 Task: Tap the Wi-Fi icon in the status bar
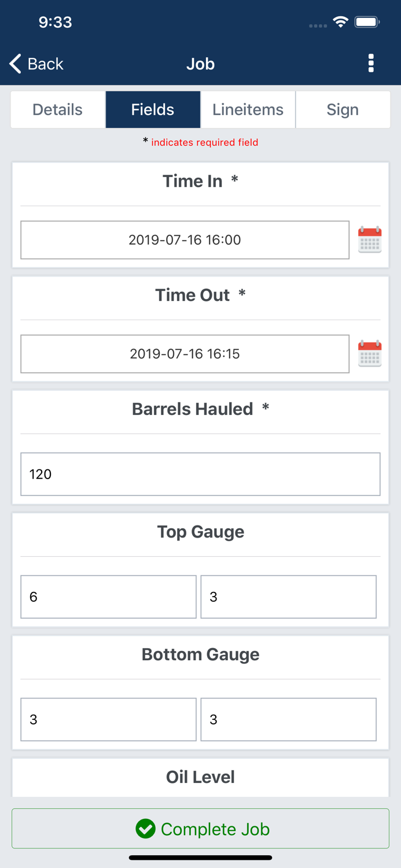(x=340, y=21)
